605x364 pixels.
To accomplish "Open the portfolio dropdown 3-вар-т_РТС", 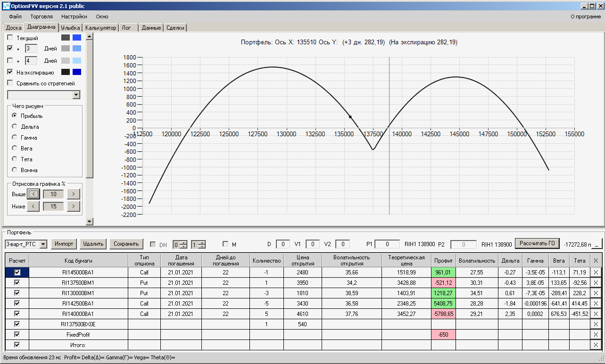I will tap(43, 244).
